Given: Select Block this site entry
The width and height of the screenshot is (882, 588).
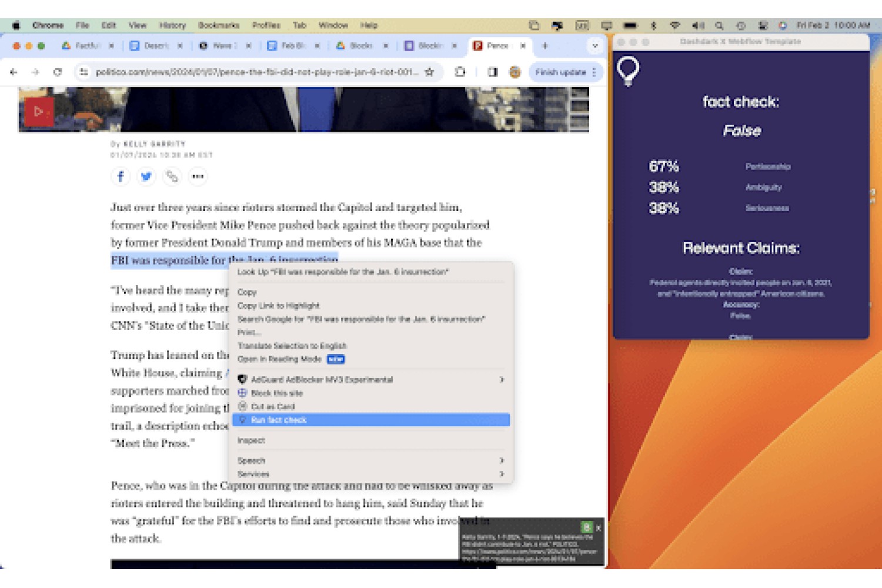Looking at the screenshot, I should (370, 393).
